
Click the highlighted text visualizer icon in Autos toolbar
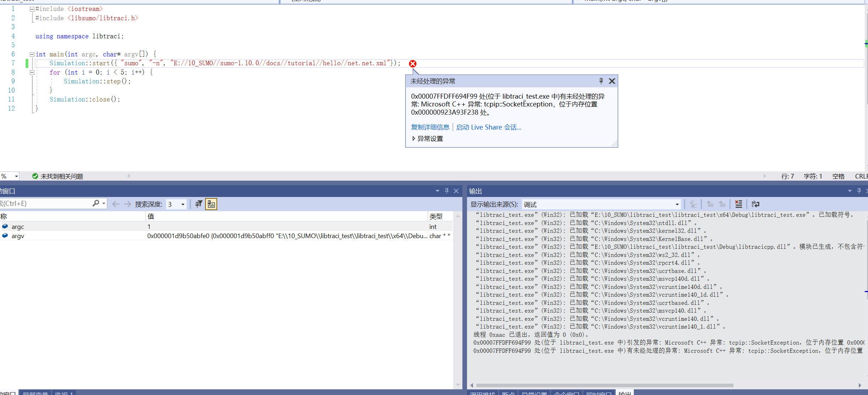[x=211, y=204]
